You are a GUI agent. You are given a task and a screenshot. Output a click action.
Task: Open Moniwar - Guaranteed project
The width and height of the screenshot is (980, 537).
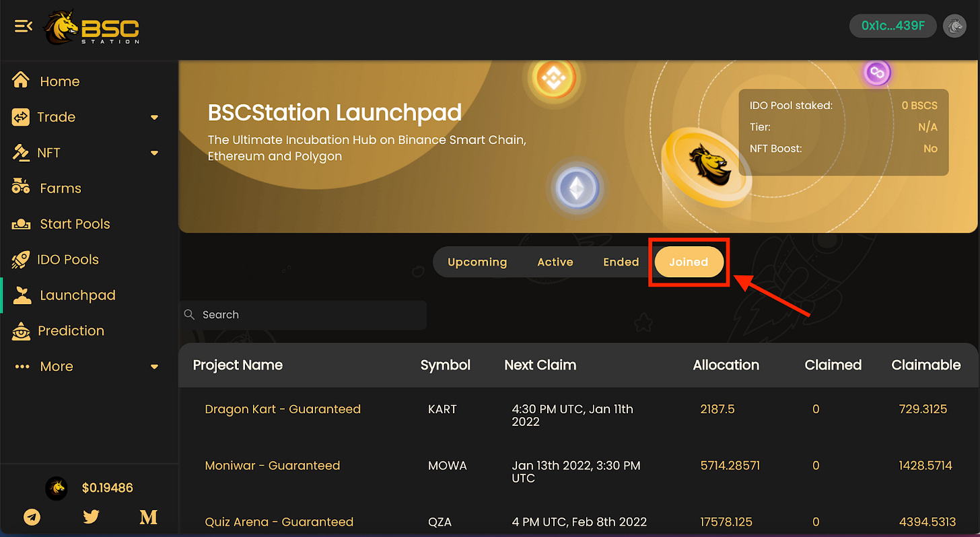pos(272,466)
